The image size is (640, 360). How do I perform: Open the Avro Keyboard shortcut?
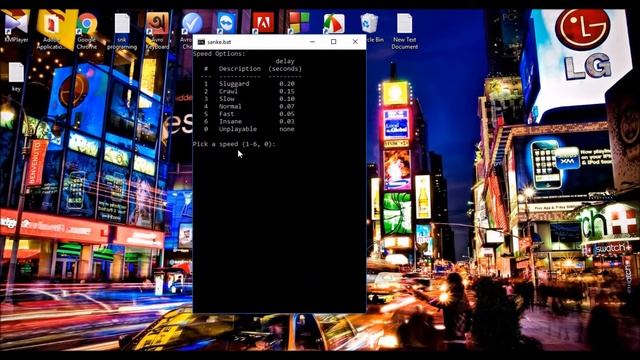click(x=157, y=31)
